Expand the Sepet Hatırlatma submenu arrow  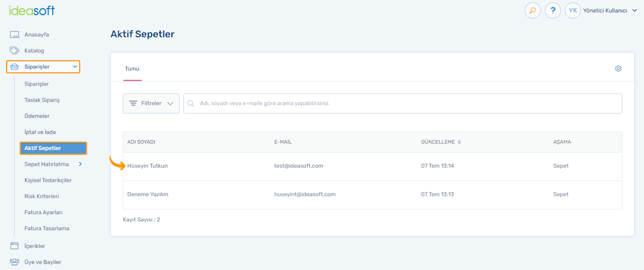80,164
